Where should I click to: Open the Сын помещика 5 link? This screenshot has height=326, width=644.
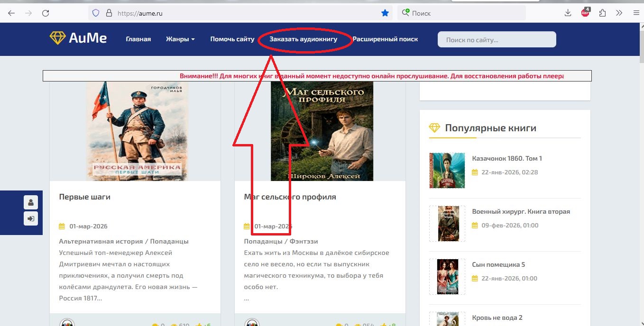498,264
